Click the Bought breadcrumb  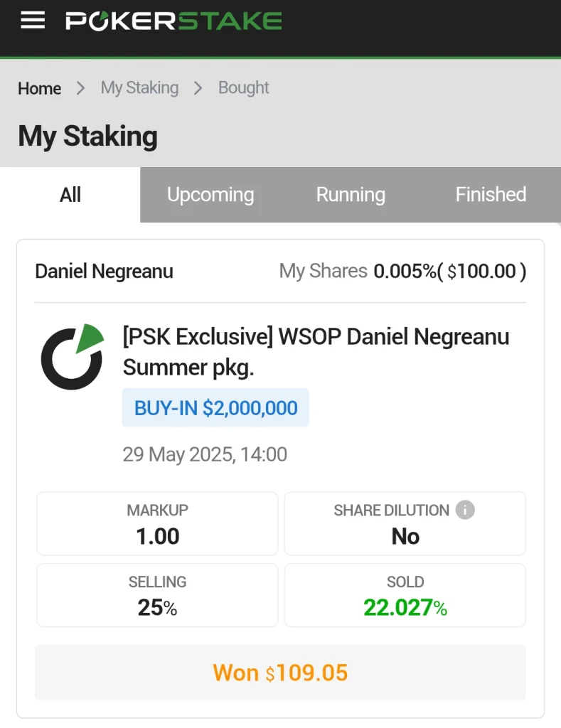(243, 88)
